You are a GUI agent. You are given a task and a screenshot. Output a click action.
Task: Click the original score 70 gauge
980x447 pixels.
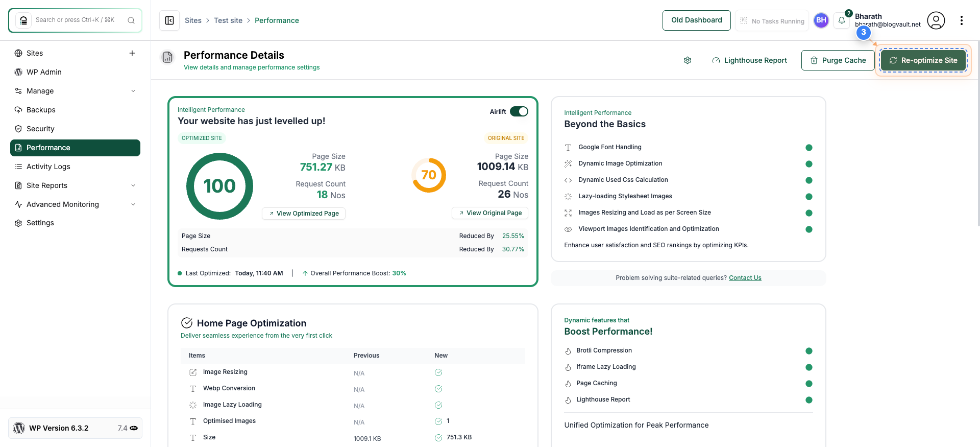(429, 175)
